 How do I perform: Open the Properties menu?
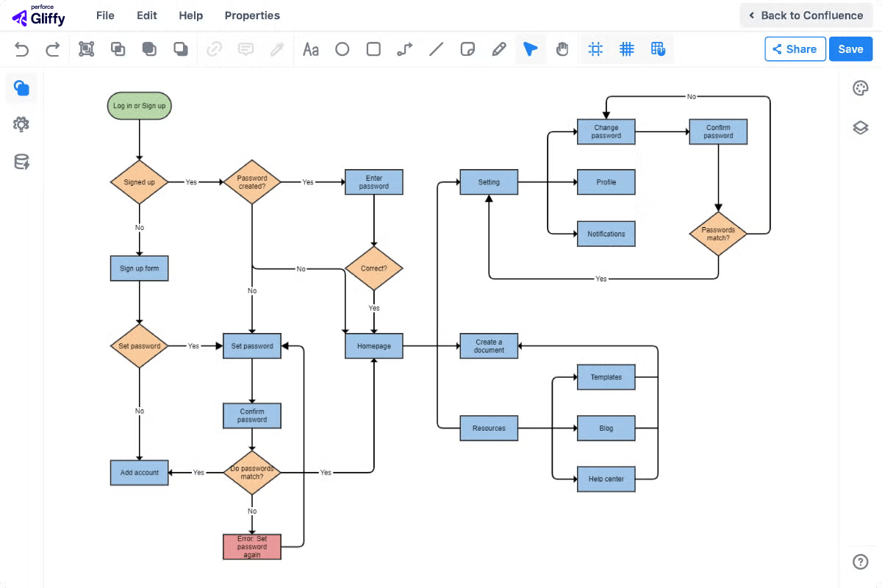[x=252, y=15]
